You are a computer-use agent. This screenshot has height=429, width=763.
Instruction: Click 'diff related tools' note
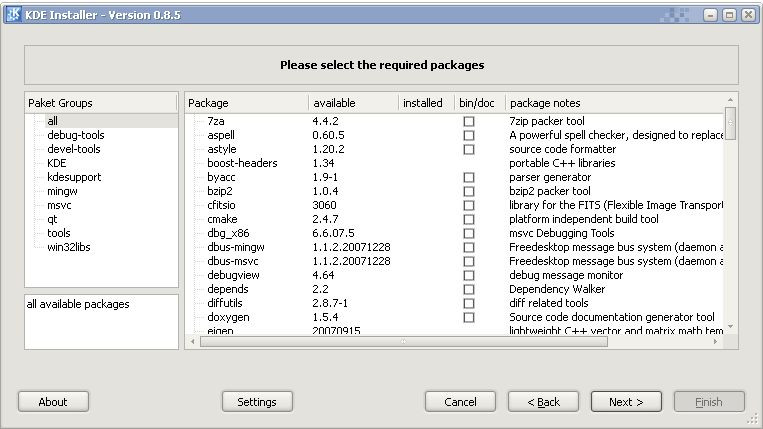(x=549, y=303)
